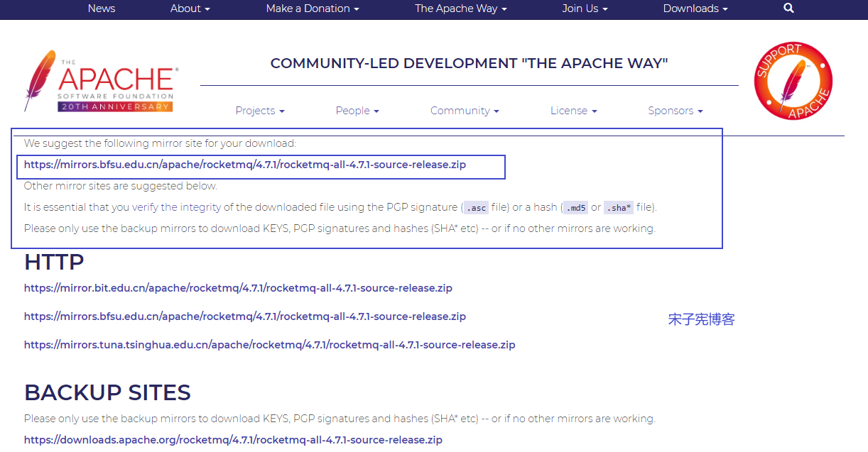Click the .md5 code label
The image size is (868, 452).
coord(575,208)
